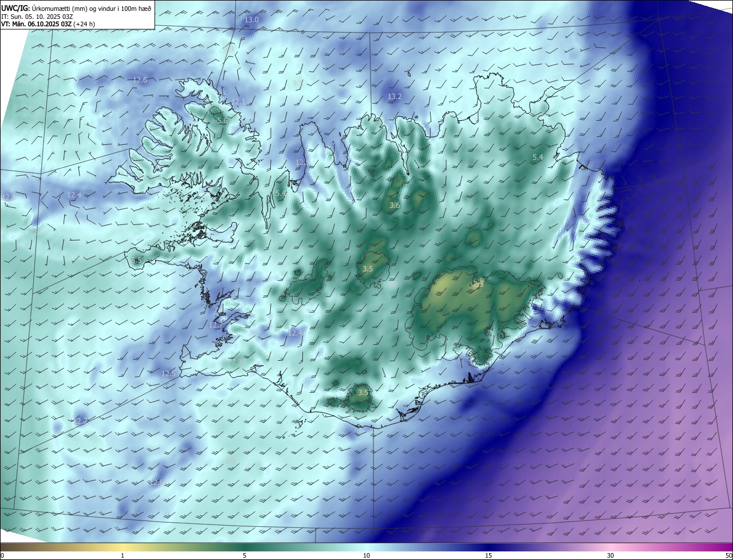
Task: Click the 3.6 value label
Action: pos(395,205)
